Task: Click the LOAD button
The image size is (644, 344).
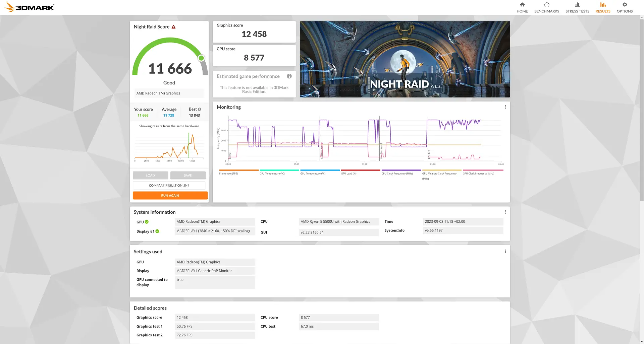Action: click(150, 176)
